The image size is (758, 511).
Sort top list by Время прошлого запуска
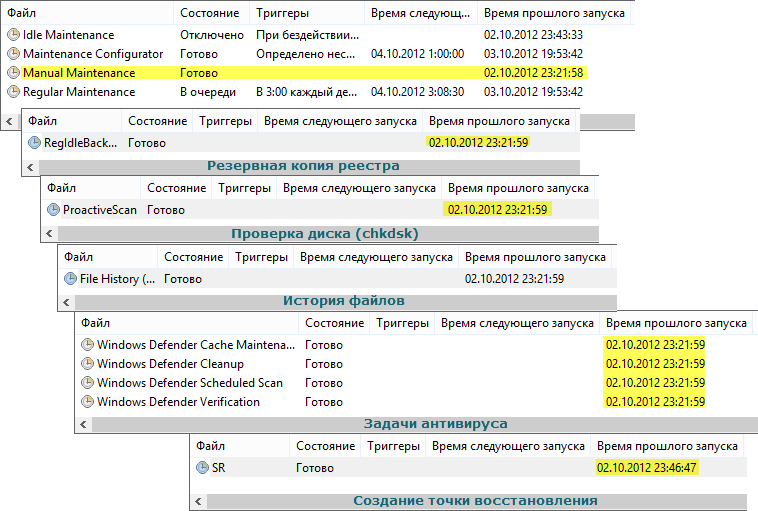point(554,13)
